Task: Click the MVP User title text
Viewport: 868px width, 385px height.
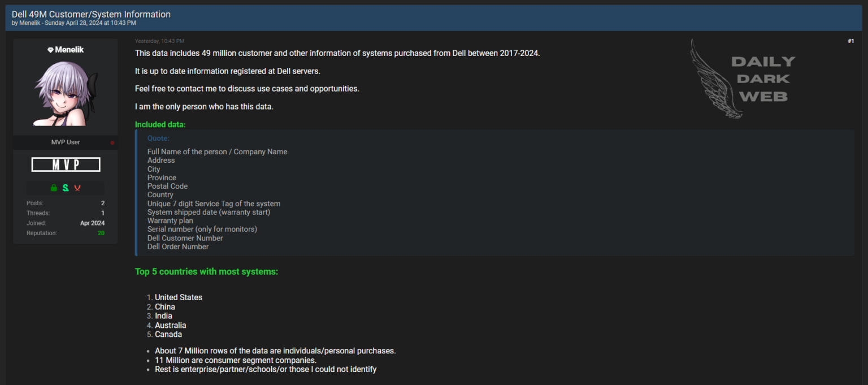Action: pyautogui.click(x=66, y=142)
